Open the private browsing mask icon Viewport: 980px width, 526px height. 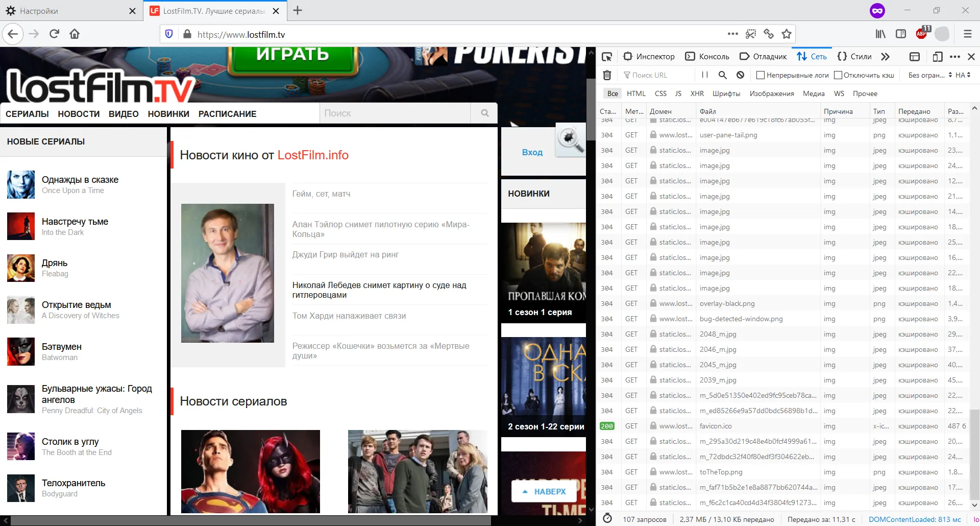click(x=877, y=11)
